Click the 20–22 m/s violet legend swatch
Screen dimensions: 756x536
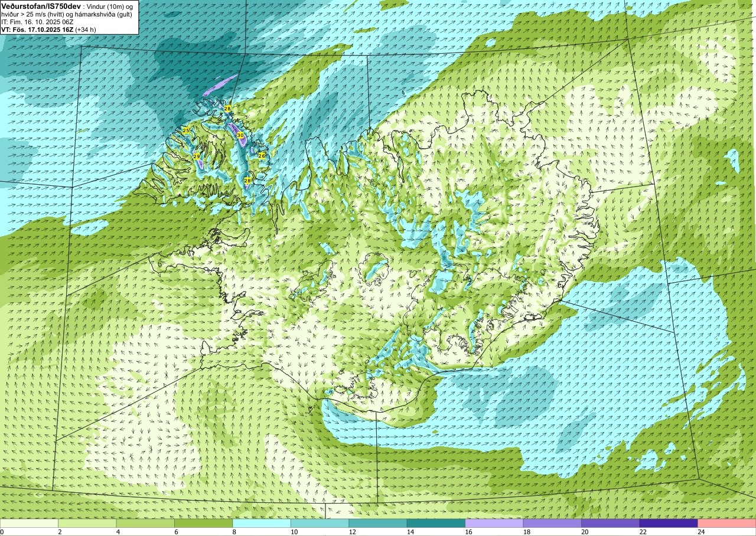click(x=611, y=523)
